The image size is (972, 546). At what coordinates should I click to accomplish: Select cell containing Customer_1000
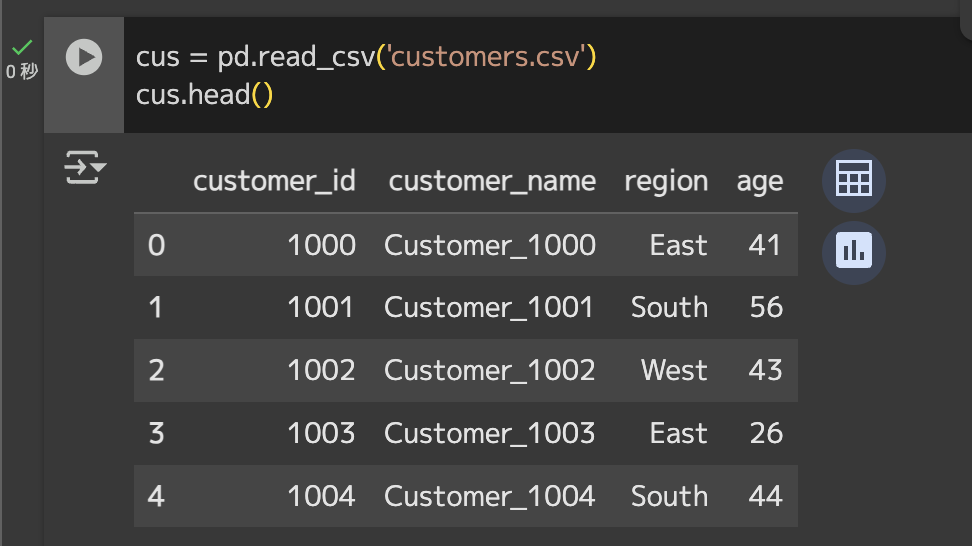[x=490, y=245]
